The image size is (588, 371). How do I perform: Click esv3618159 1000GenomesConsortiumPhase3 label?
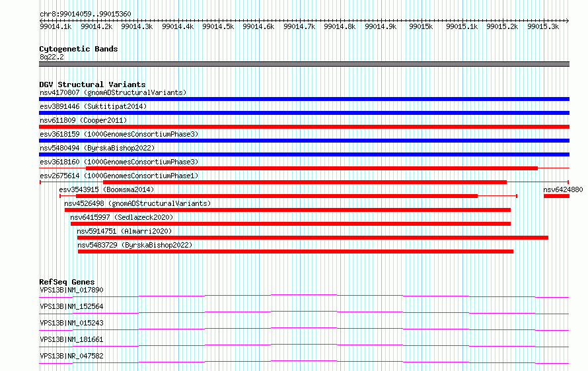click(119, 134)
